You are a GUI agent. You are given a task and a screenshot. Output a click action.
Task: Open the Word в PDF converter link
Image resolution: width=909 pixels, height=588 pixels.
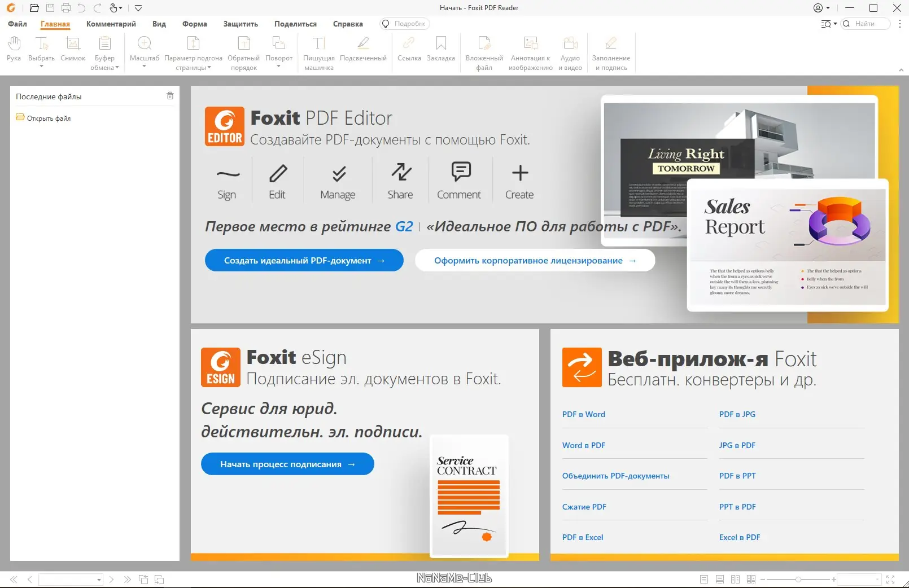click(584, 445)
